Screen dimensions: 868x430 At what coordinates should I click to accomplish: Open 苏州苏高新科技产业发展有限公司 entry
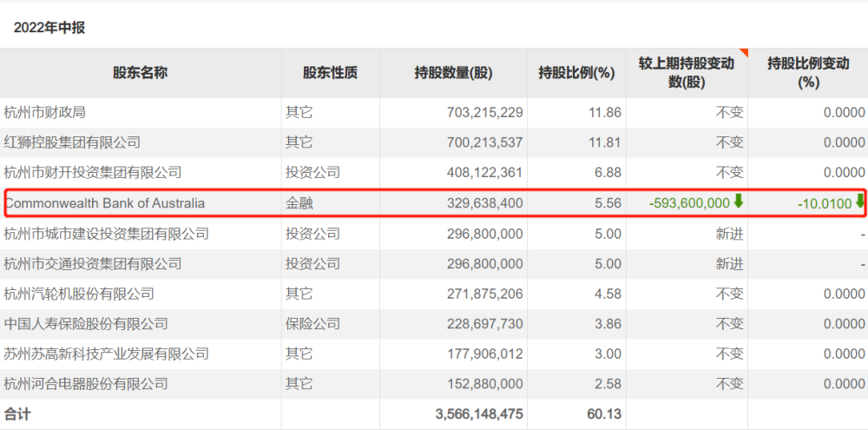107,354
